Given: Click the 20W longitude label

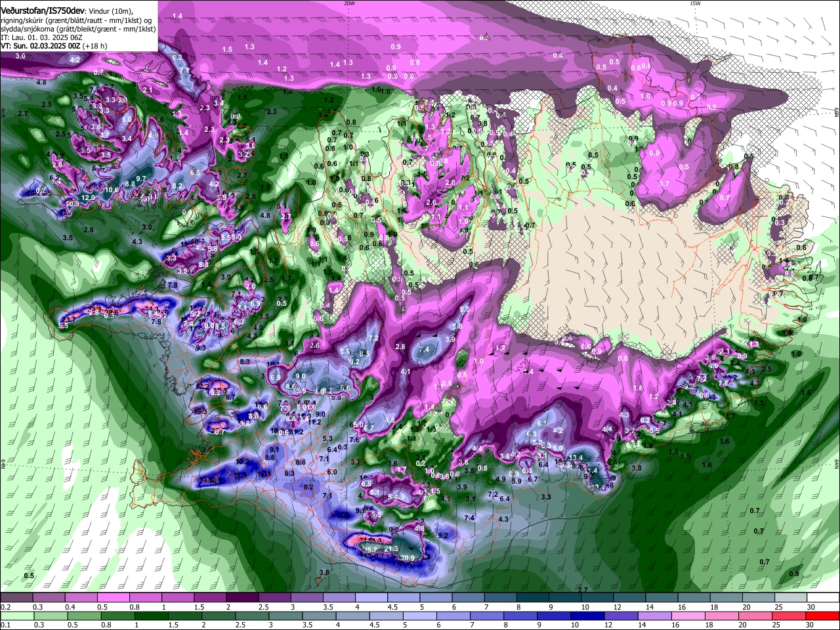Looking at the screenshot, I should coord(349,3).
